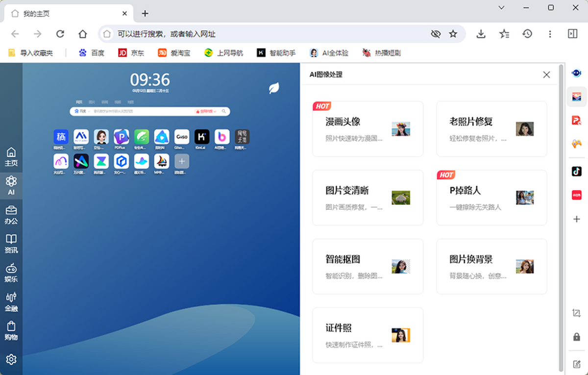Switch to the 办公 section in left sidebar
The width and height of the screenshot is (588, 375).
(11, 215)
